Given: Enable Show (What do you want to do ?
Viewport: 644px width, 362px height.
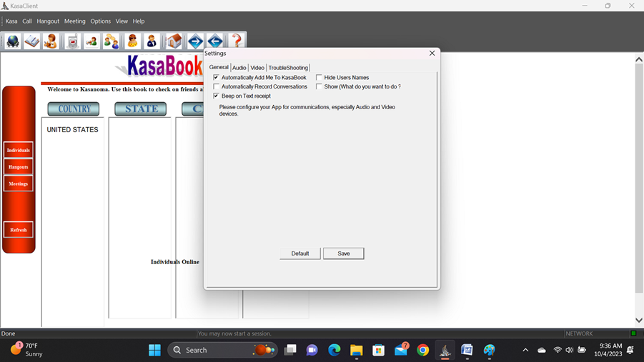Looking at the screenshot, I should point(319,86).
